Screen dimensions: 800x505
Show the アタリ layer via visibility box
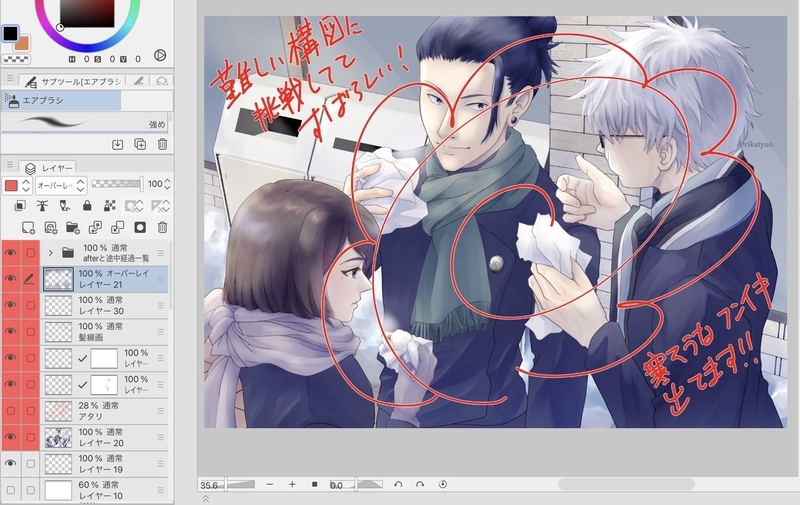(x=10, y=411)
